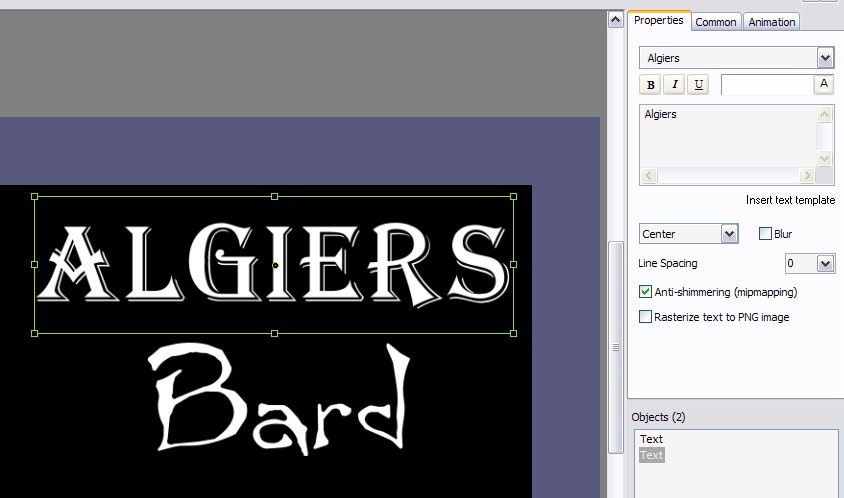Disable Anti-shimmering (mipmapping) checkbox
This screenshot has width=844, height=498.
(646, 292)
